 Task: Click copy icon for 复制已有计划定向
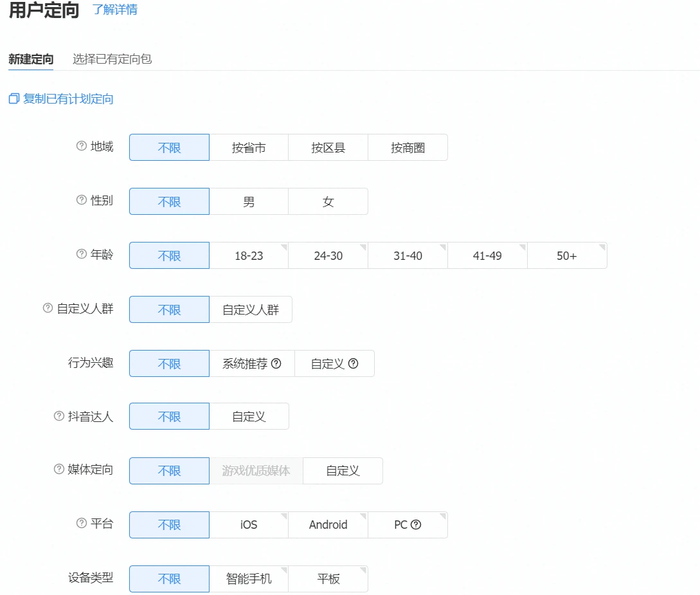click(14, 99)
